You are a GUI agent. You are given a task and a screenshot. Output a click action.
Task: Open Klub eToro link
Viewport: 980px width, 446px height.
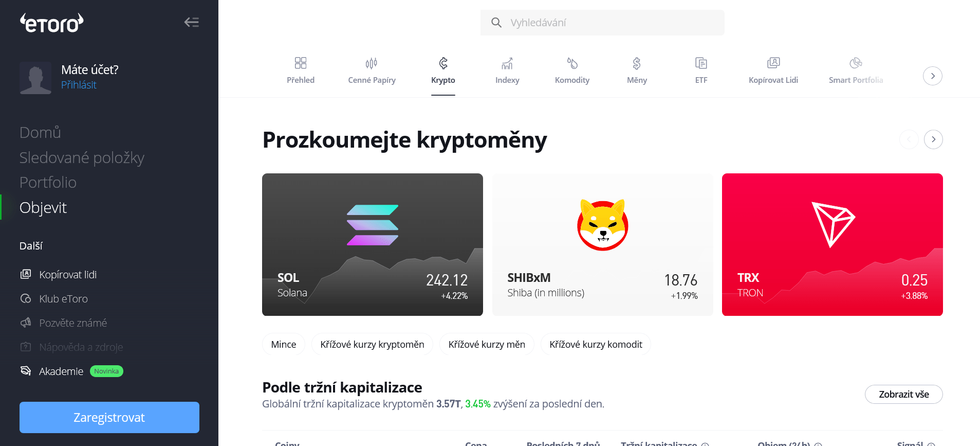pyautogui.click(x=63, y=299)
